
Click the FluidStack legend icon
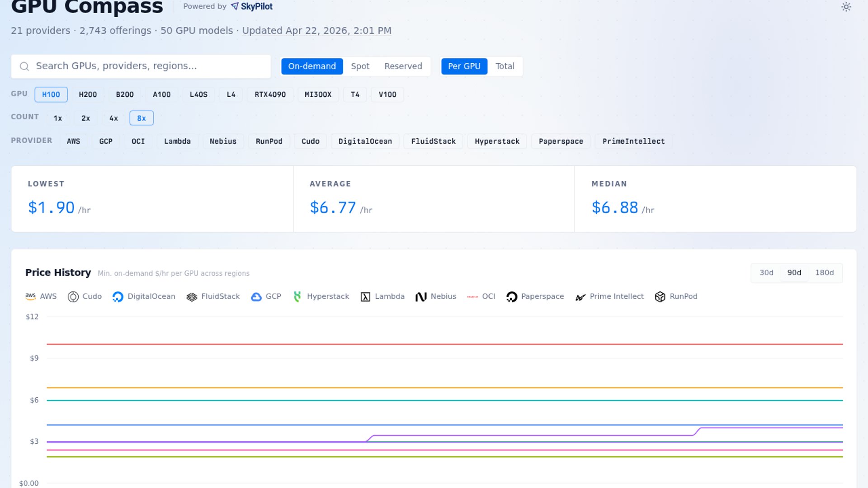192,297
